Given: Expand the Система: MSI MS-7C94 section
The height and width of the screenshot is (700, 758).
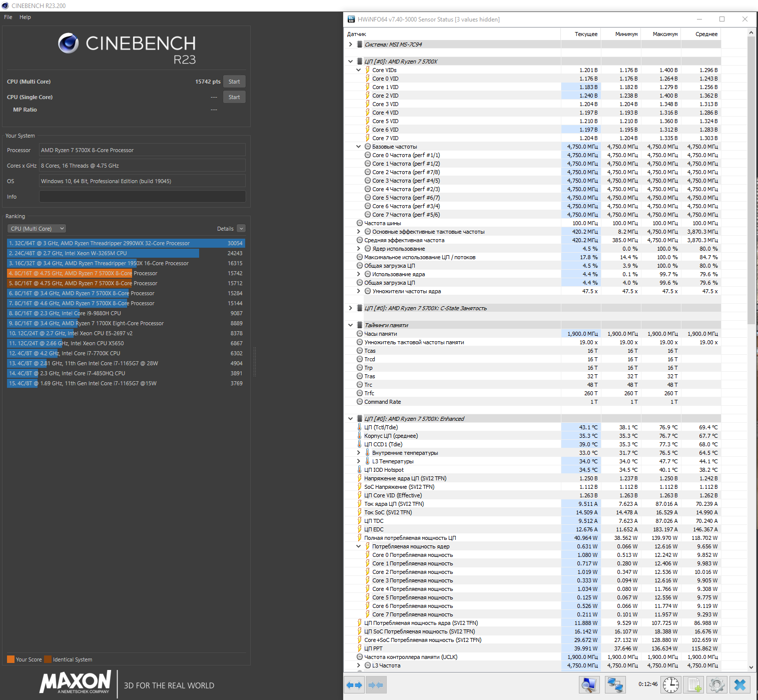Looking at the screenshot, I should tap(350, 45).
